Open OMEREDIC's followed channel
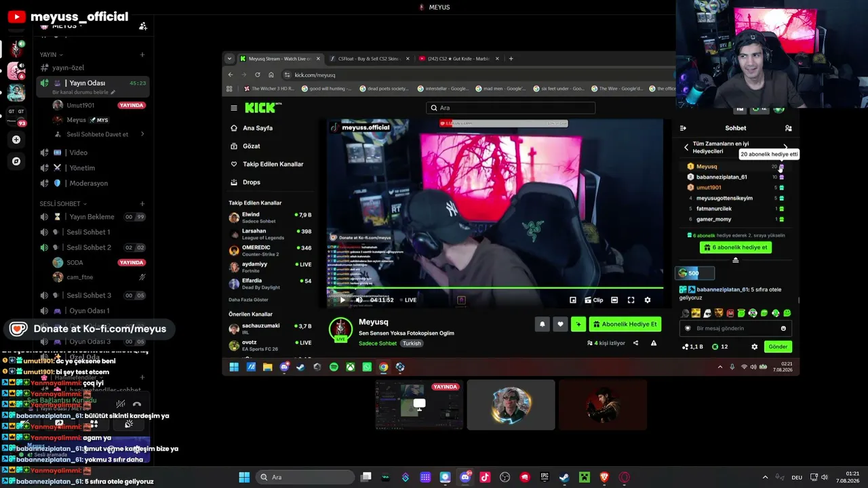This screenshot has height=488, width=868. pyautogui.click(x=270, y=250)
